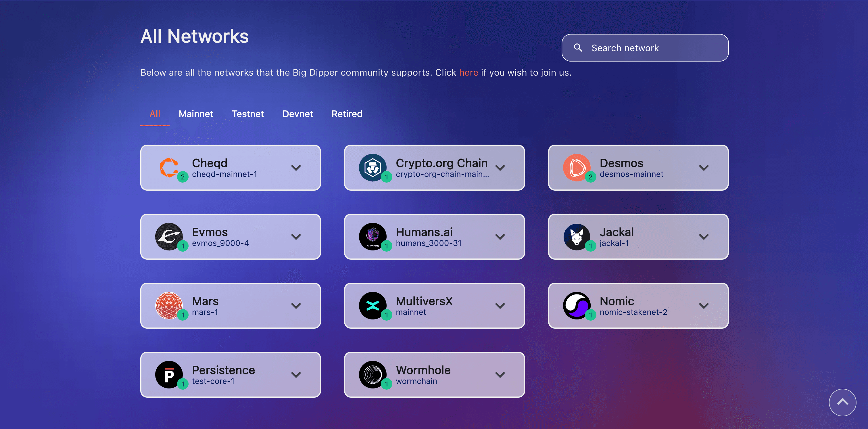This screenshot has width=868, height=429.
Task: Click the Crypto.org Chain network name
Action: [x=441, y=163]
